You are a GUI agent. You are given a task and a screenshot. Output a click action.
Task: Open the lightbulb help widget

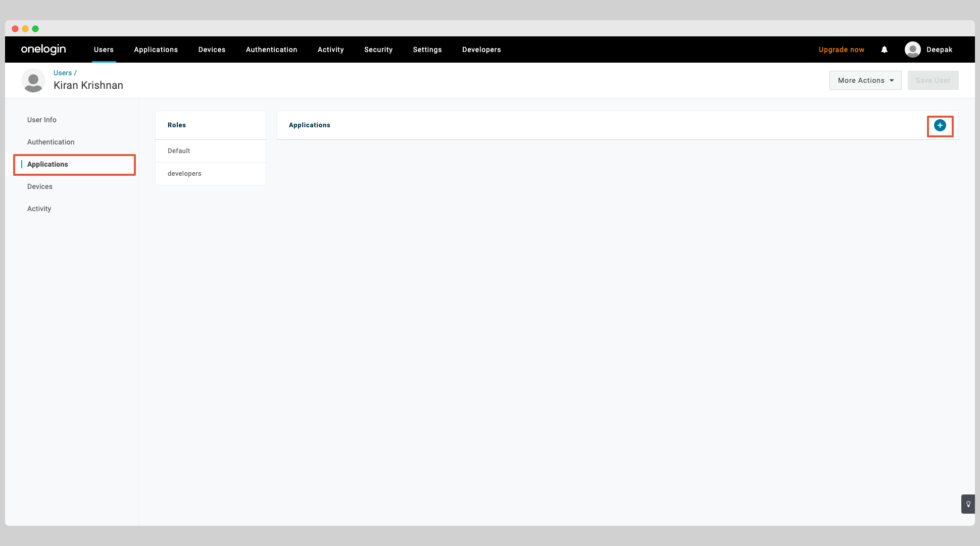tap(968, 504)
